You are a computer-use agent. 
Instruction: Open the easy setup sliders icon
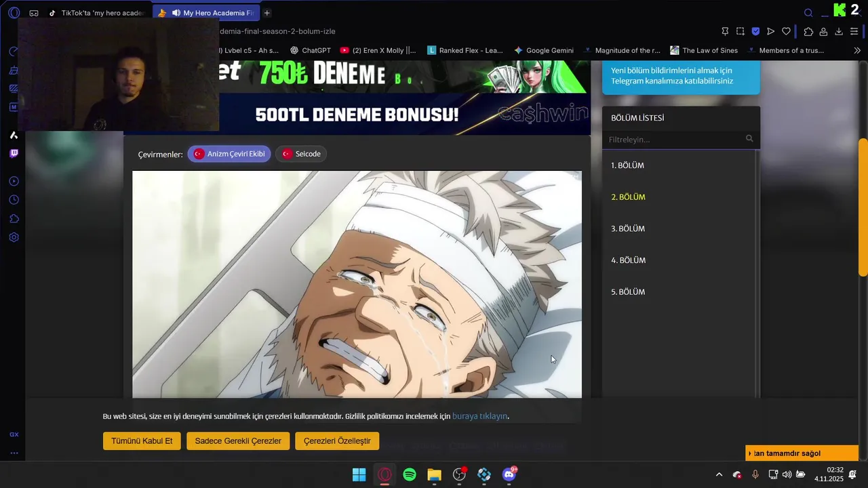pyautogui.click(x=854, y=31)
